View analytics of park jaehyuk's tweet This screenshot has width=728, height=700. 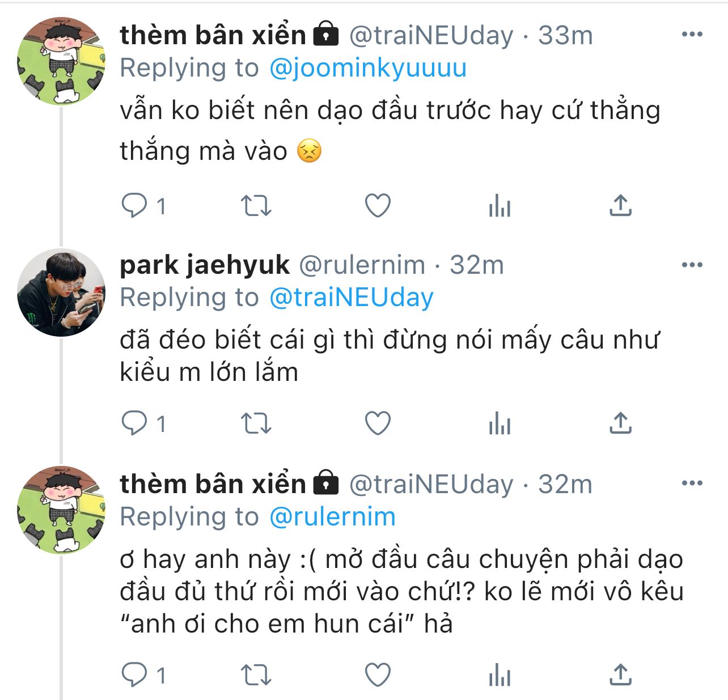[500, 423]
